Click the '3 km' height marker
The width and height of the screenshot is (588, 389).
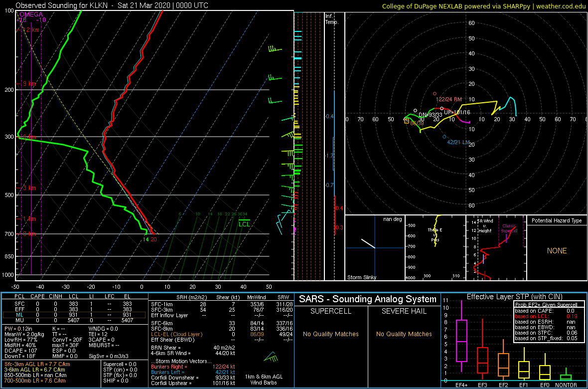click(x=28, y=188)
